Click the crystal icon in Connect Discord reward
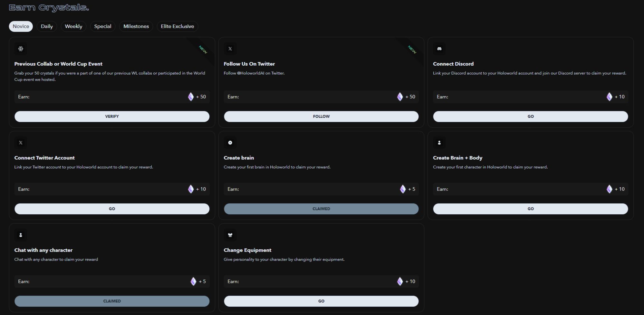644x315 pixels. click(609, 97)
